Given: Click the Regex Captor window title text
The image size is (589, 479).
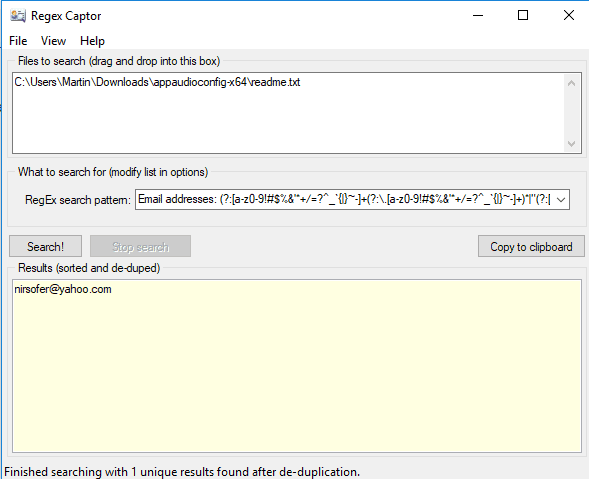Looking at the screenshot, I should click(x=66, y=16).
